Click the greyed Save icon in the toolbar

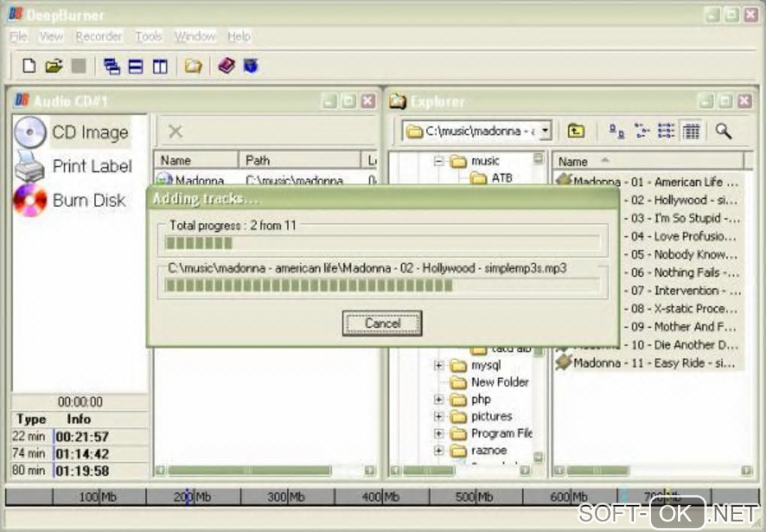pyautogui.click(x=79, y=65)
